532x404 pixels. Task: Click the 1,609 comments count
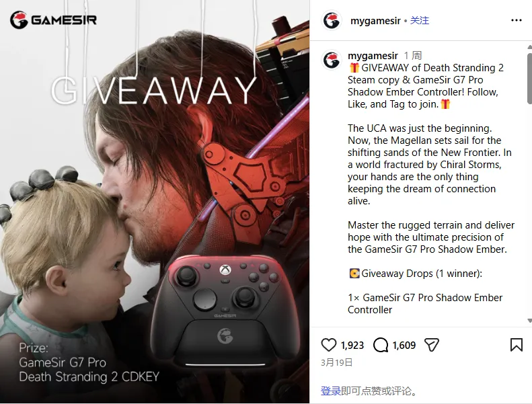pyautogui.click(x=404, y=346)
